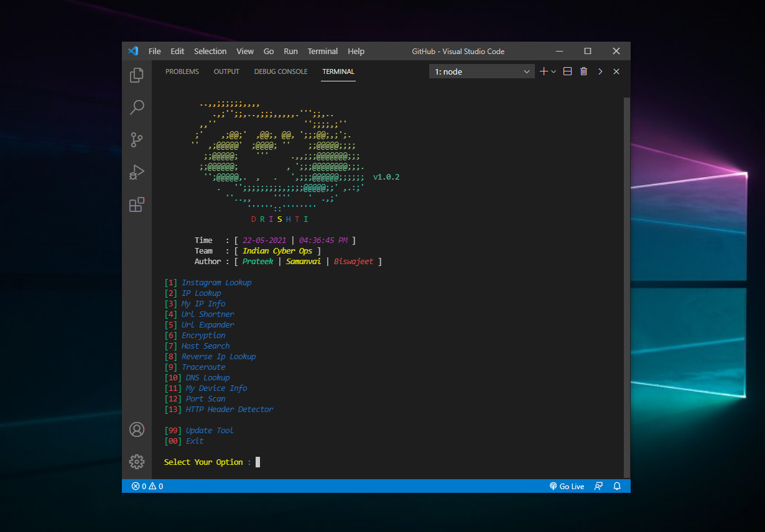Open the Source Control panel icon
The width and height of the screenshot is (765, 532).
(137, 139)
